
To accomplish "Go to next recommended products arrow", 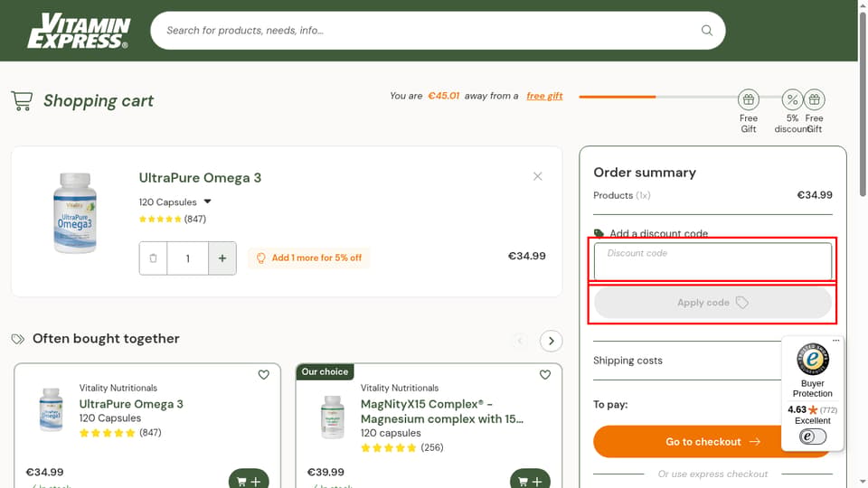I will click(x=551, y=341).
